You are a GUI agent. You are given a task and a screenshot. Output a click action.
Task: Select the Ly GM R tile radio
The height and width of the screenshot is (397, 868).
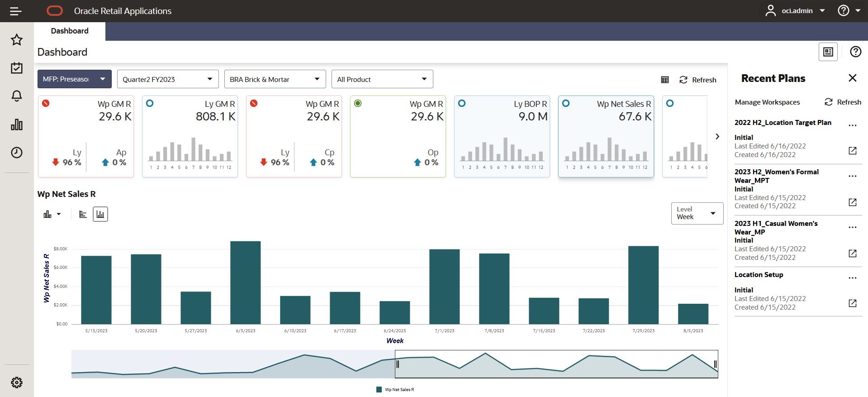(x=150, y=103)
